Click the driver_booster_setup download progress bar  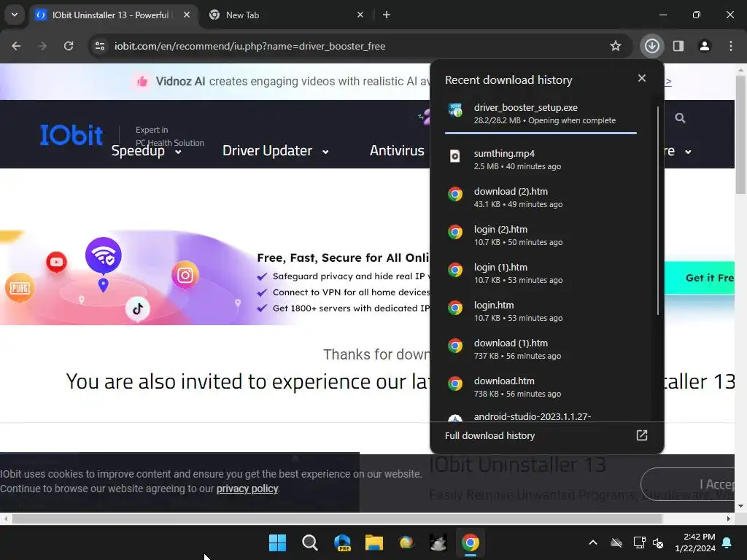click(541, 133)
